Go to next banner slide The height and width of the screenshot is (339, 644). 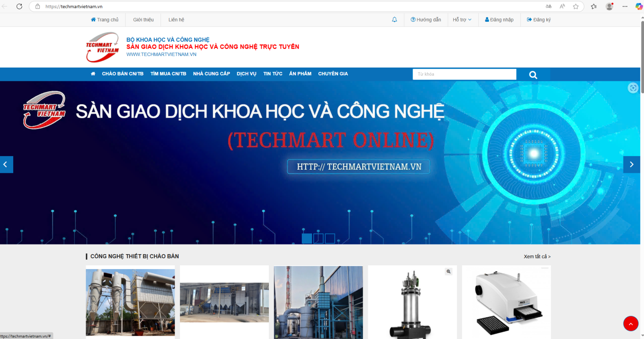[x=632, y=164]
